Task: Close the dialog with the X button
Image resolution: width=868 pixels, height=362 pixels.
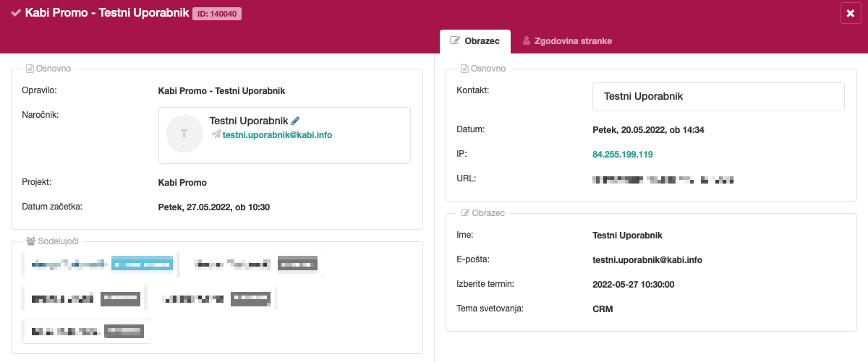Action: (850, 14)
